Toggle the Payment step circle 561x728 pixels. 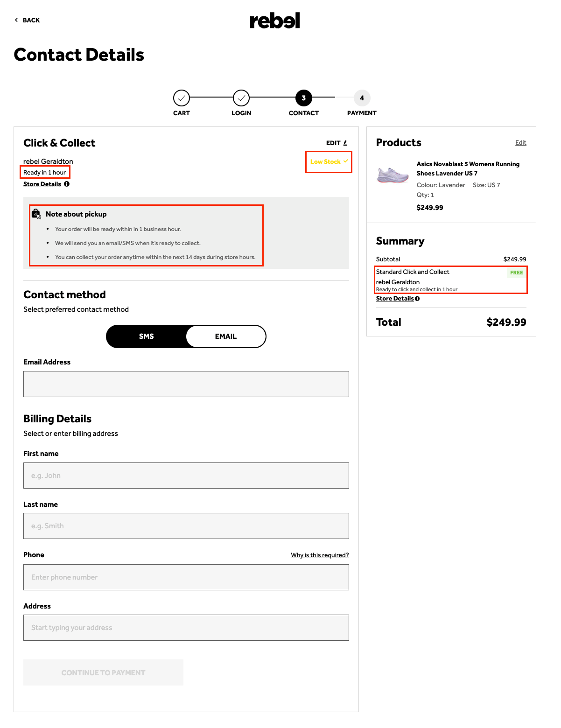(x=361, y=98)
